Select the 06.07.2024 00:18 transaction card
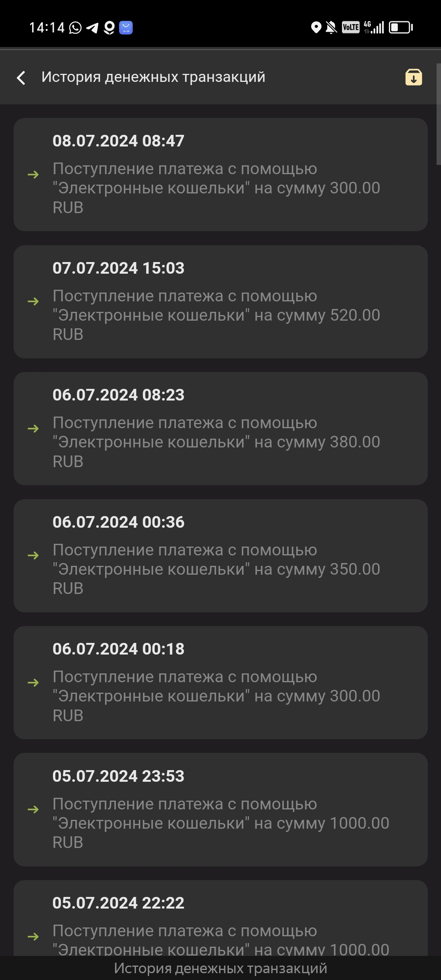Viewport: 441px width, 980px height. tap(220, 683)
